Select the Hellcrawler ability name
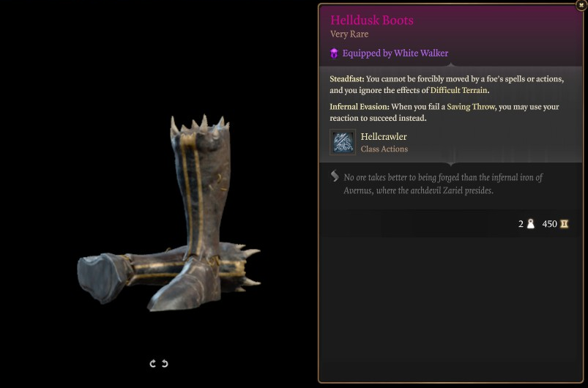This screenshot has width=588, height=388. point(384,136)
